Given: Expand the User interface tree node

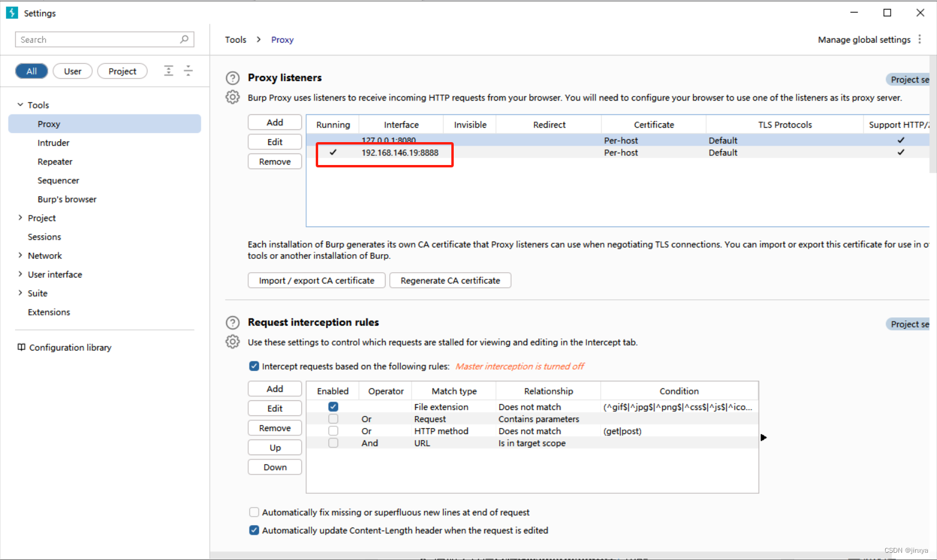Looking at the screenshot, I should pyautogui.click(x=20, y=274).
